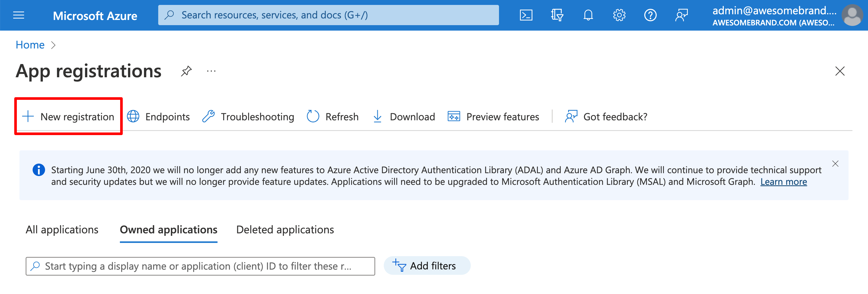The height and width of the screenshot is (294, 868).
Task: Click the display name filter field
Action: 200,266
